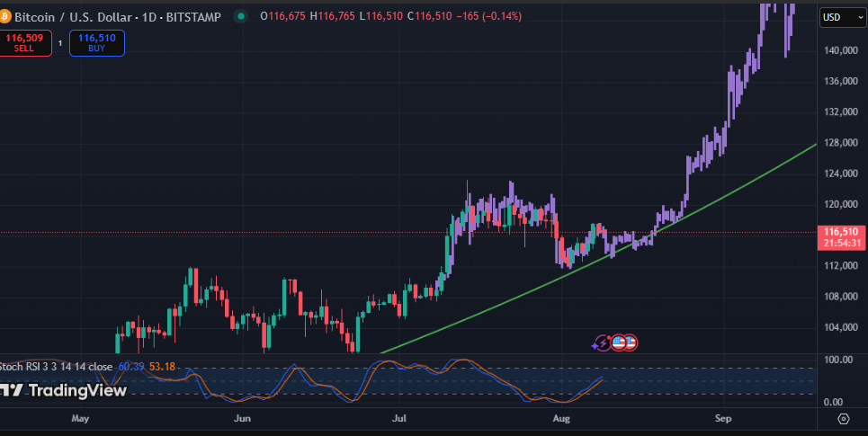Open chart settings gear by time axis
868x436 pixels.
[843, 418]
